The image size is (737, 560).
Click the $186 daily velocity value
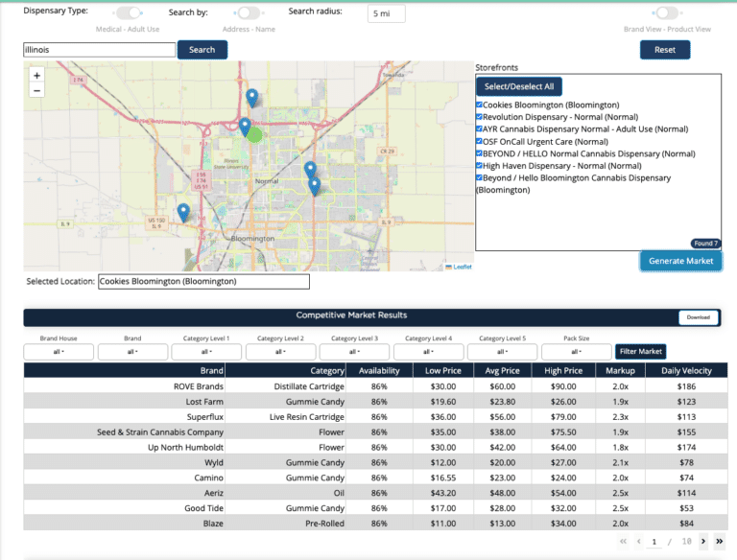pyautogui.click(x=686, y=386)
